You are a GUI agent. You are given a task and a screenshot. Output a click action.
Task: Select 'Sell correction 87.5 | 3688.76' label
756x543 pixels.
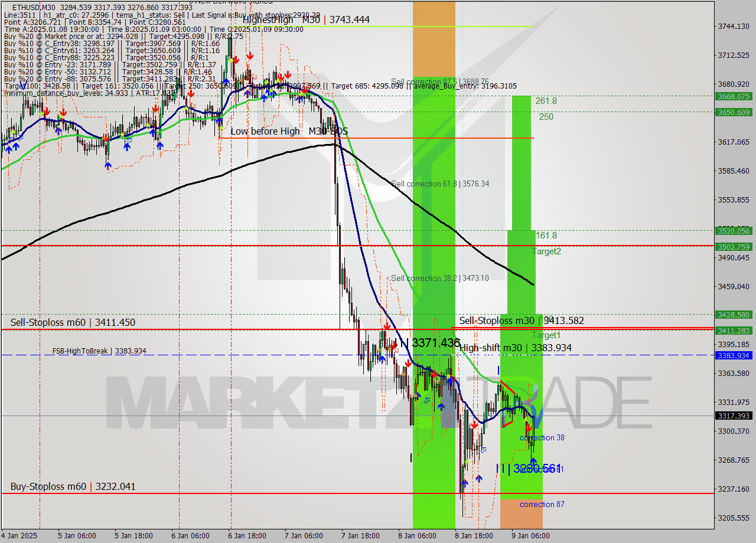click(x=440, y=82)
